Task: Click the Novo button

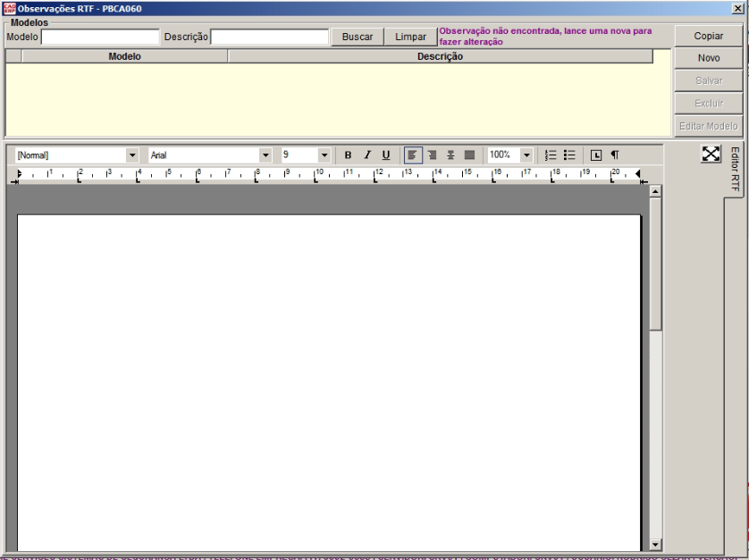Action: [x=709, y=58]
